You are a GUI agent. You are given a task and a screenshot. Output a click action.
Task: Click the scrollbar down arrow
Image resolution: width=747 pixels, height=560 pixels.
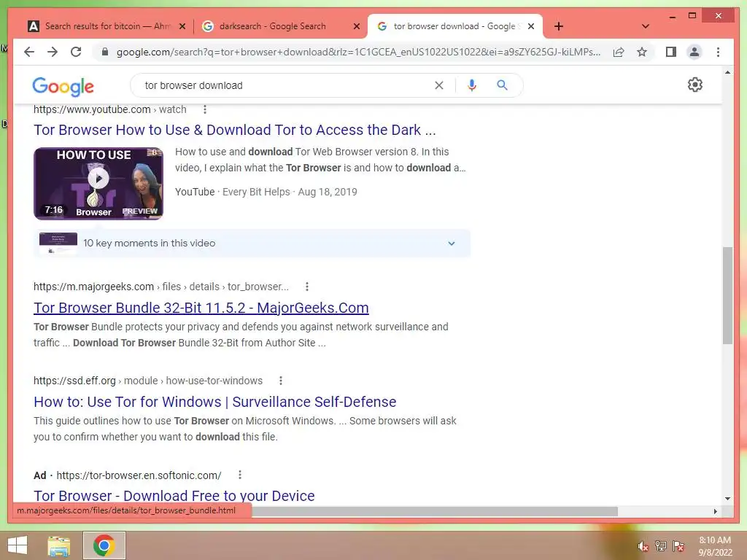coord(727,499)
